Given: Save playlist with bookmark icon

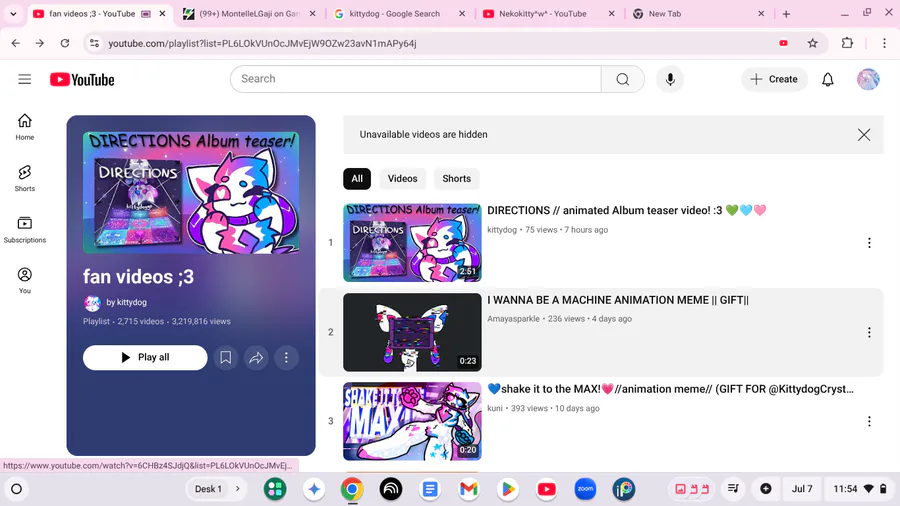Looking at the screenshot, I should 226,357.
